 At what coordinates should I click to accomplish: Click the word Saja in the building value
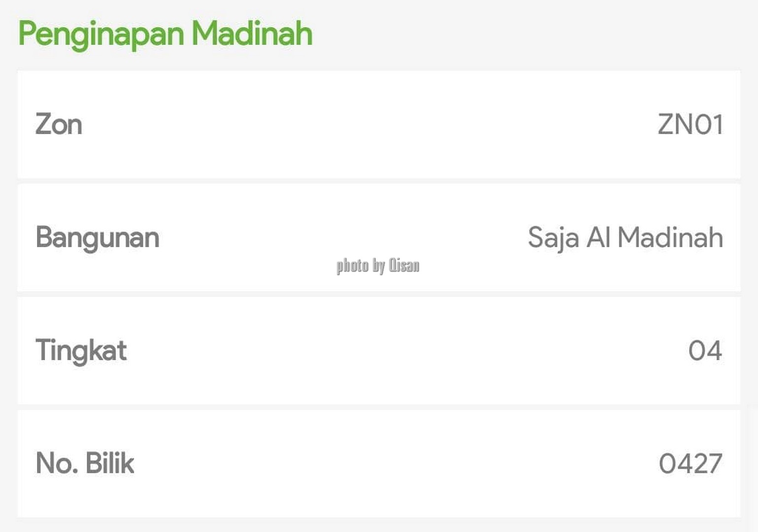[553, 239]
